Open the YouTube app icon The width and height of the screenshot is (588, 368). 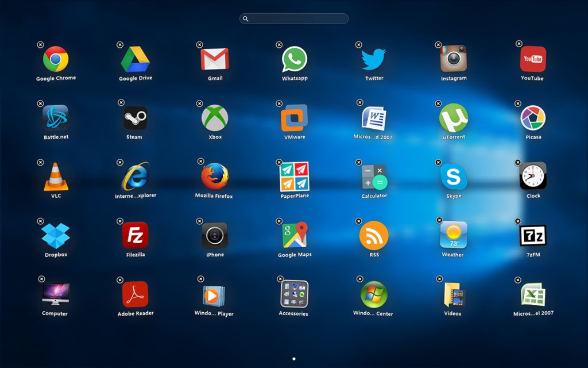pyautogui.click(x=533, y=59)
